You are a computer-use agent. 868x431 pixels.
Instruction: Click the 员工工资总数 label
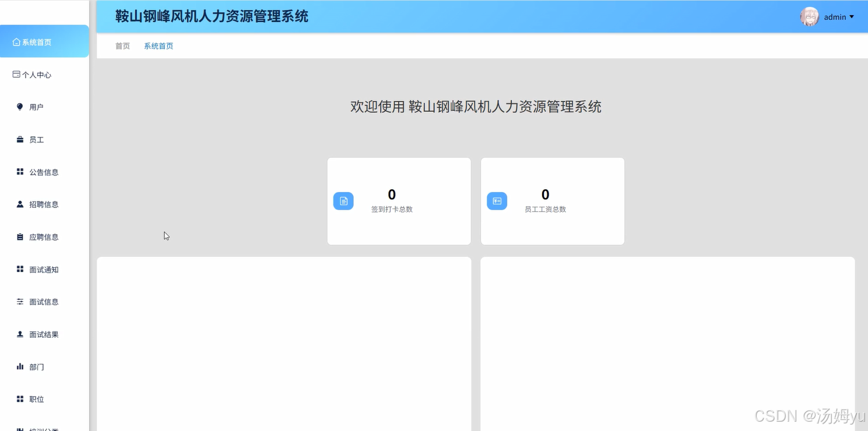click(545, 209)
